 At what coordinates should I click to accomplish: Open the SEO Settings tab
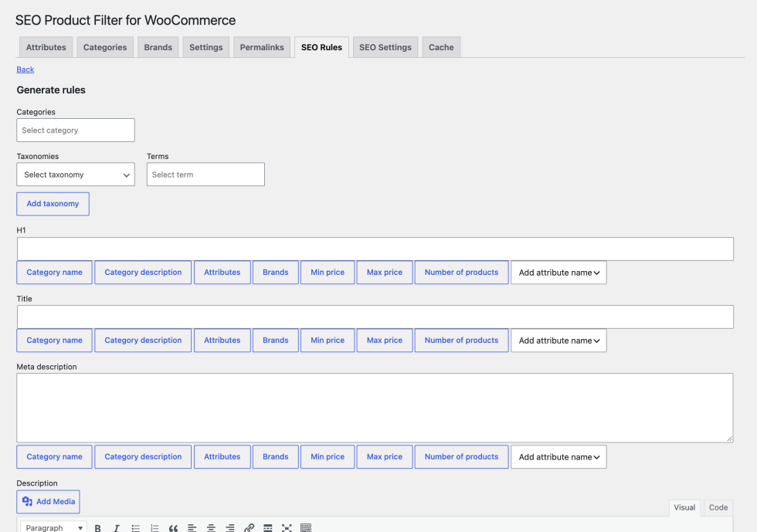[385, 47]
